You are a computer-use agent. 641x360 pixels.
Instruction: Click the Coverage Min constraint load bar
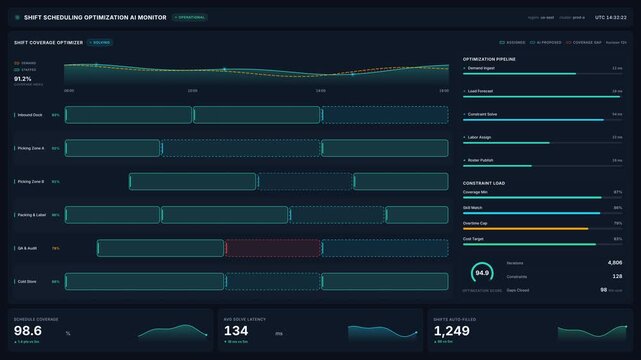pos(542,198)
